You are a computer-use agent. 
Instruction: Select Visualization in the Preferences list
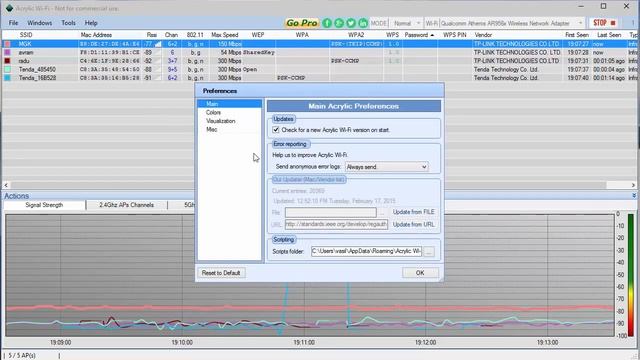coord(229,121)
